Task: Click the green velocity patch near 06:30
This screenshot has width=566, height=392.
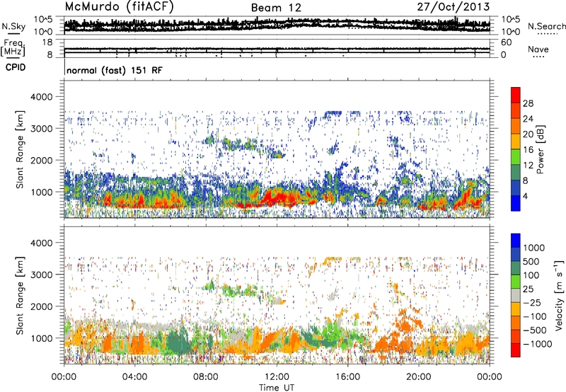Action: [179, 342]
